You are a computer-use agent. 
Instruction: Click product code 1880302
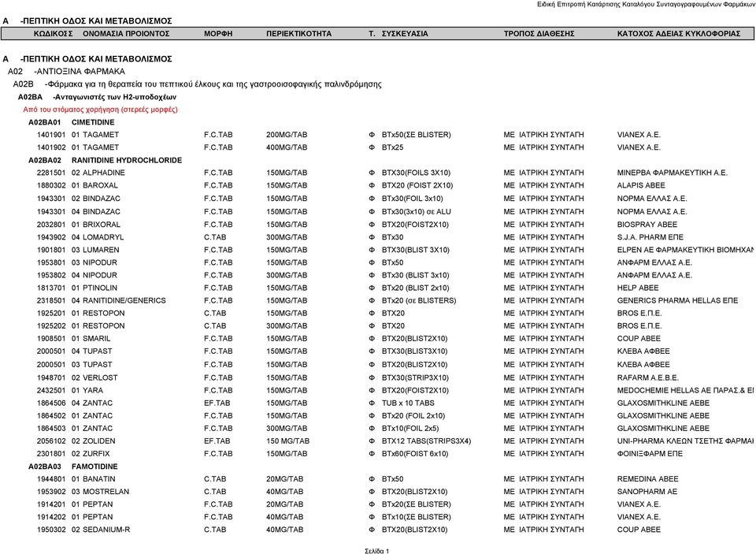click(x=51, y=185)
